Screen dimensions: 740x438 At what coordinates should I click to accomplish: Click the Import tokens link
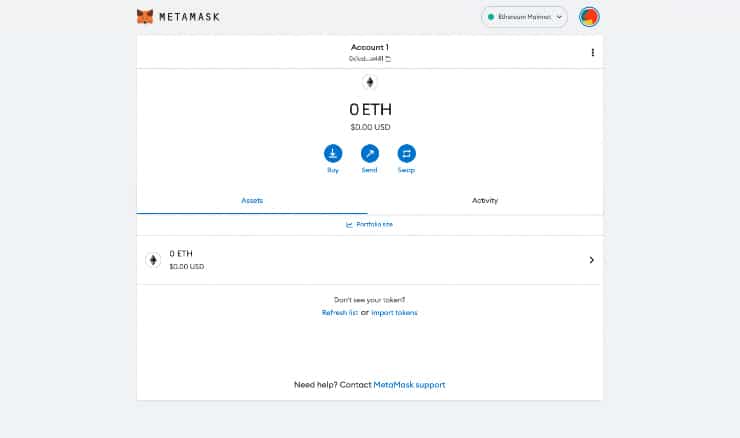point(394,312)
